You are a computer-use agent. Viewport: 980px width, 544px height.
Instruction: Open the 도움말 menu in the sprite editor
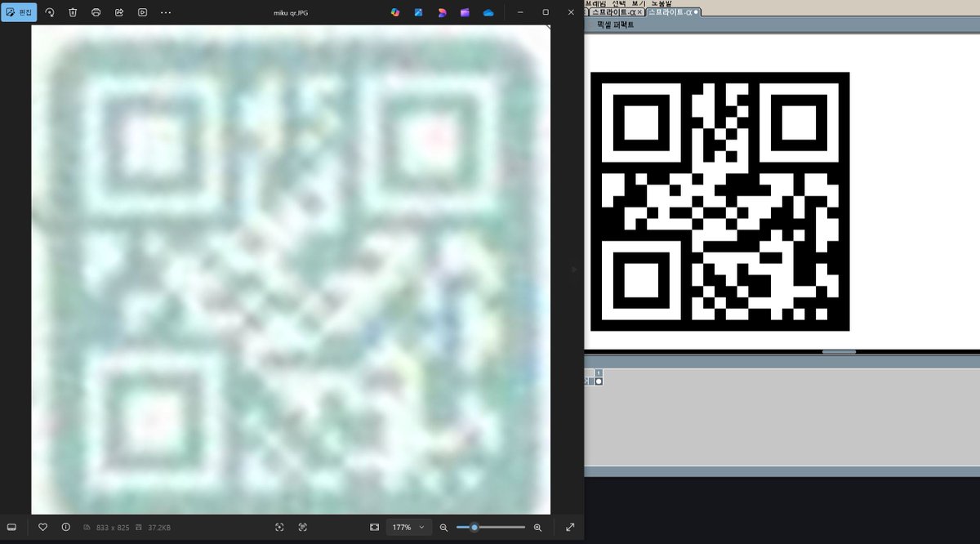[x=662, y=3]
